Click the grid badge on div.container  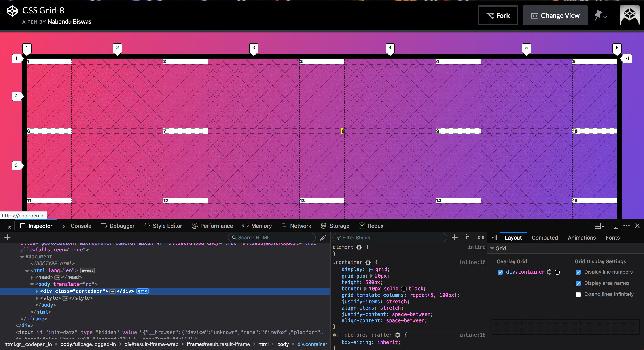pos(142,291)
